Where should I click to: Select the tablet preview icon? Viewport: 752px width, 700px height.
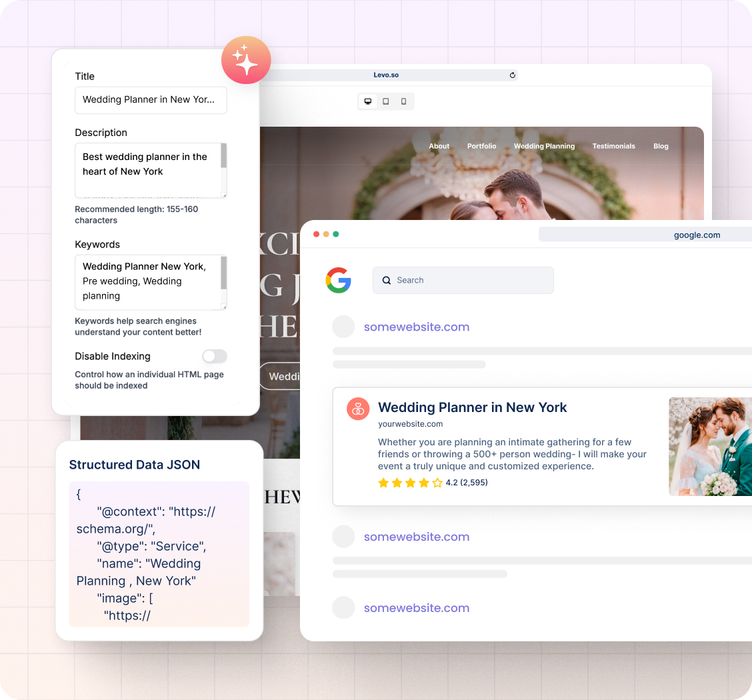pyautogui.click(x=385, y=102)
